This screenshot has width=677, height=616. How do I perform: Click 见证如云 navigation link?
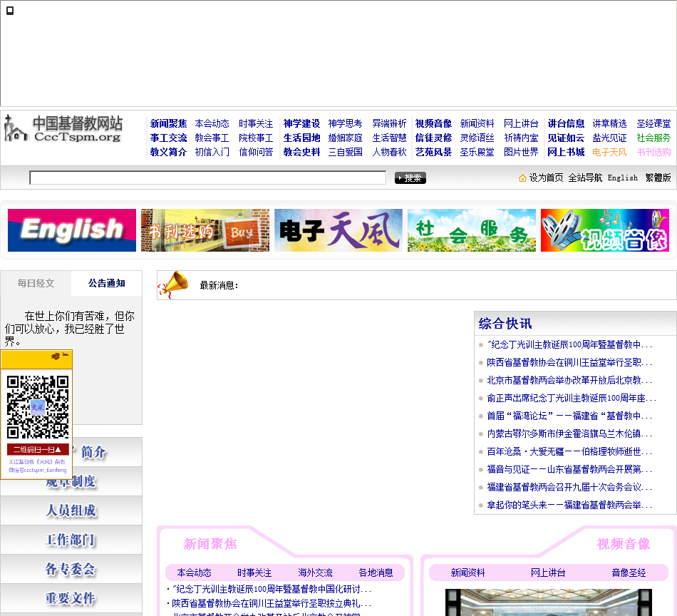click(566, 138)
